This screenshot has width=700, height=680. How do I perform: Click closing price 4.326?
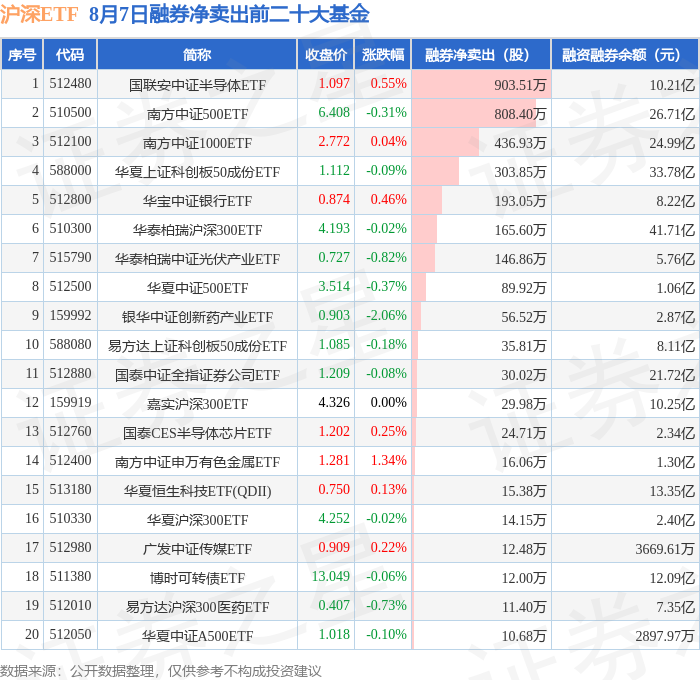point(334,402)
